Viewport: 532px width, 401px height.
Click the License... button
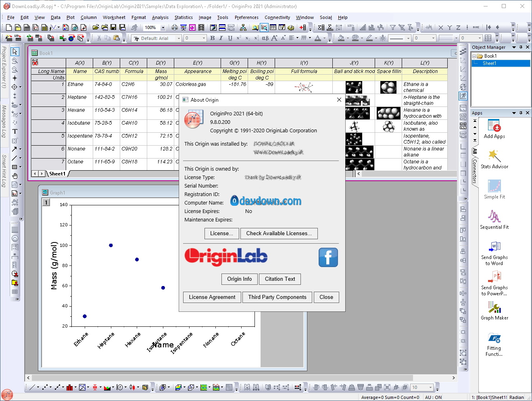pos(221,234)
